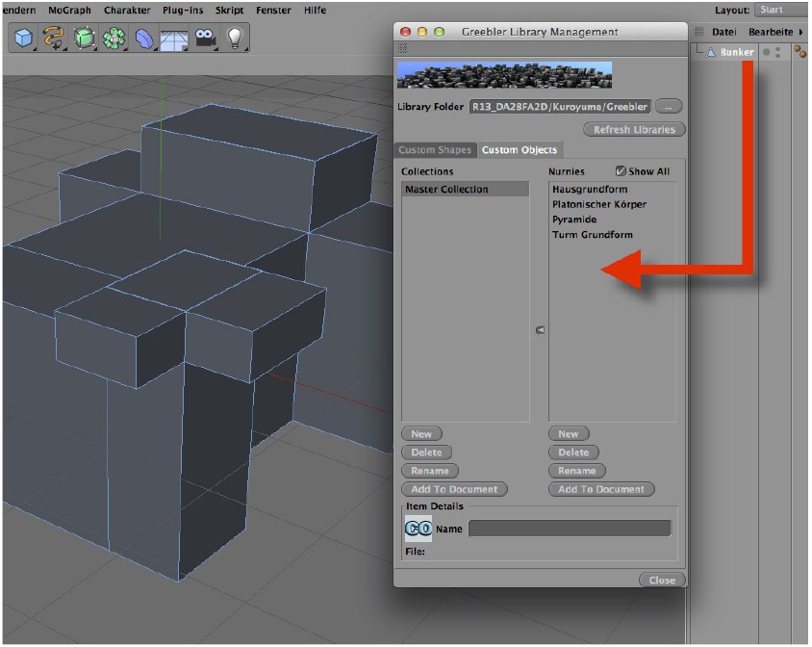The height and width of the screenshot is (647, 812).
Task: Switch to the Custom Shapes tab
Action: point(435,150)
